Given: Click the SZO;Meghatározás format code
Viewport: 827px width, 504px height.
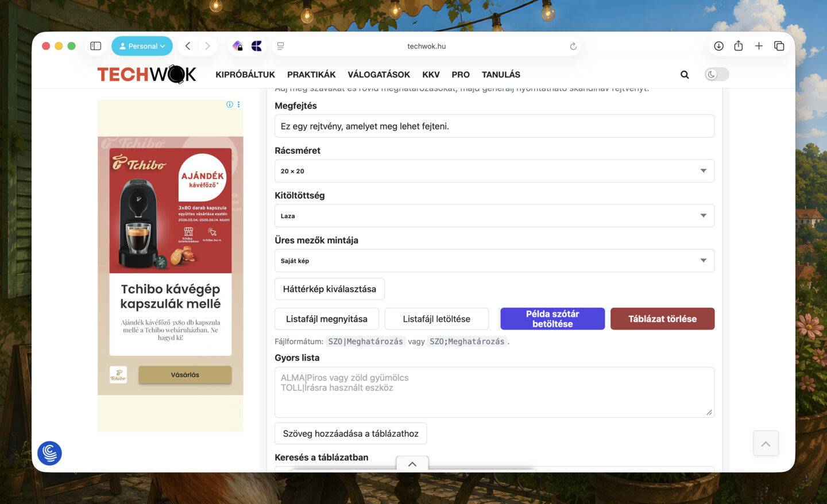Looking at the screenshot, I should [x=467, y=342].
